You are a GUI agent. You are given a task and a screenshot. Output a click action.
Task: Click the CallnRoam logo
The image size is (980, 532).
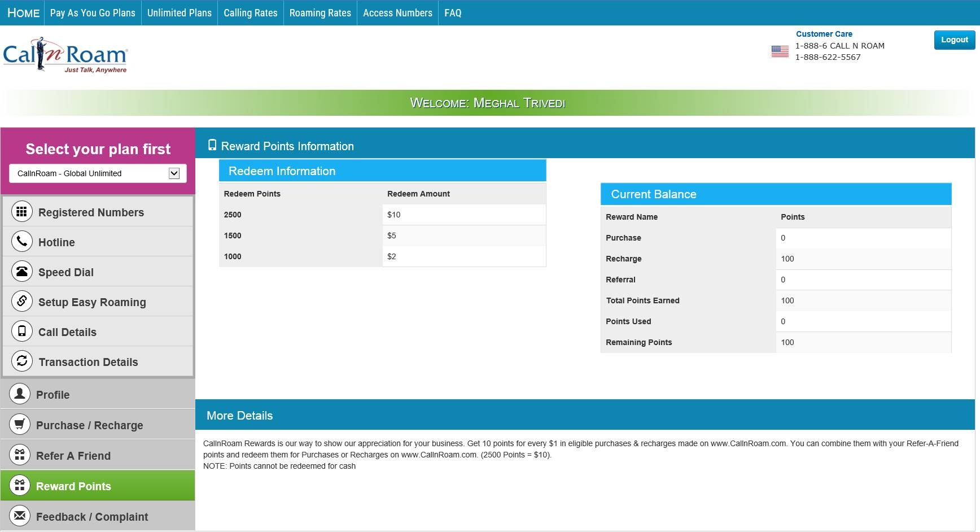(65, 55)
